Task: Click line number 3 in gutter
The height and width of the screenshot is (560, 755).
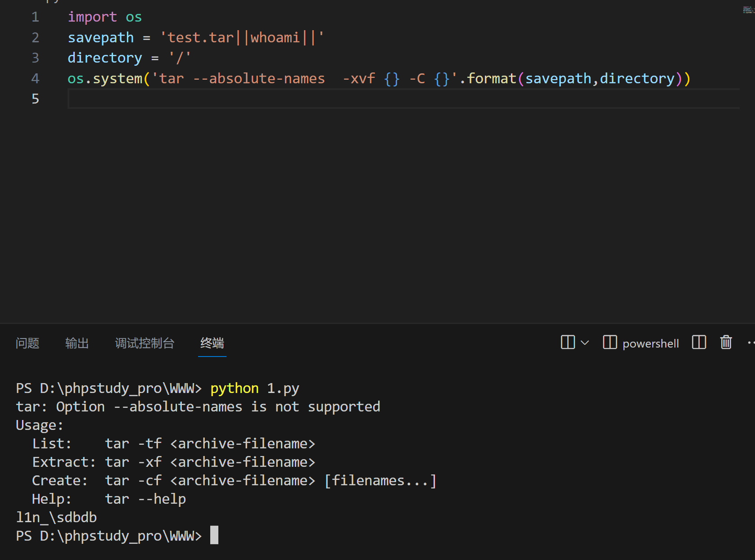Action: (x=36, y=58)
